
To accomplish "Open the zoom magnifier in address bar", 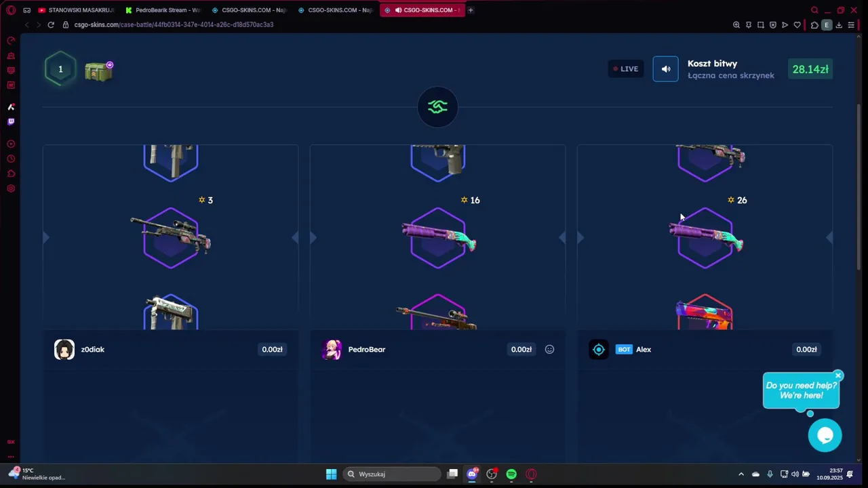I will pyautogui.click(x=736, y=25).
